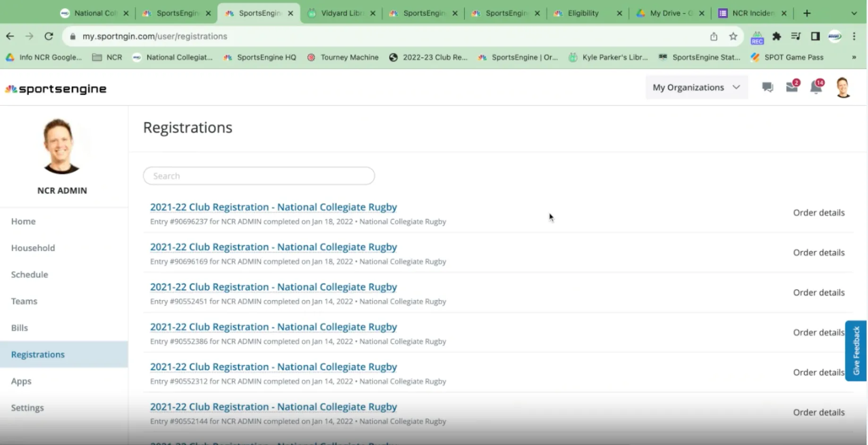The height and width of the screenshot is (445, 868).
Task: Open the Info NCR Google bookmark
Action: tap(43, 57)
